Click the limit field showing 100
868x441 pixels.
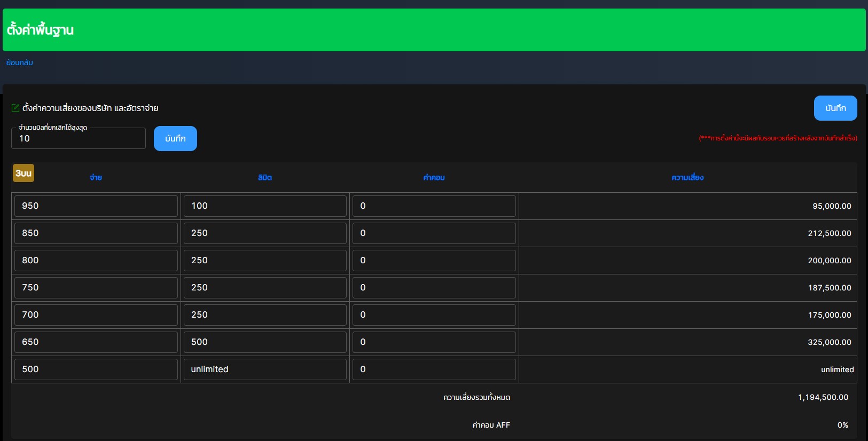point(265,206)
